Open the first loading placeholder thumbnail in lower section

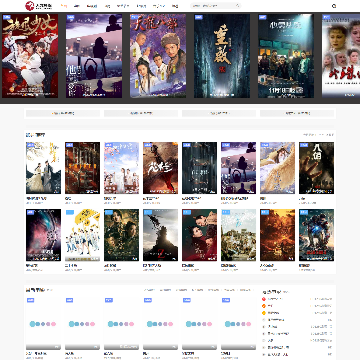(43, 323)
